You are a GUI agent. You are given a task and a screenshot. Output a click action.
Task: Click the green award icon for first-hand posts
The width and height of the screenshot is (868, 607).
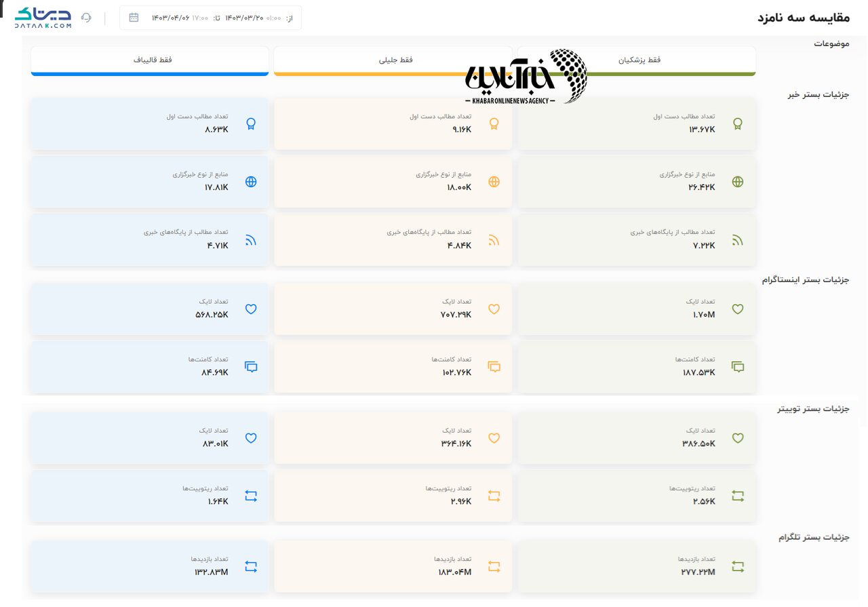738,123
